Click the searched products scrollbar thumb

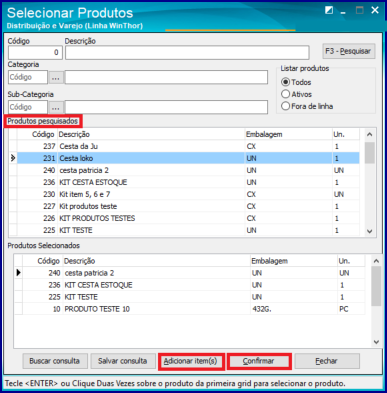pos(369,153)
